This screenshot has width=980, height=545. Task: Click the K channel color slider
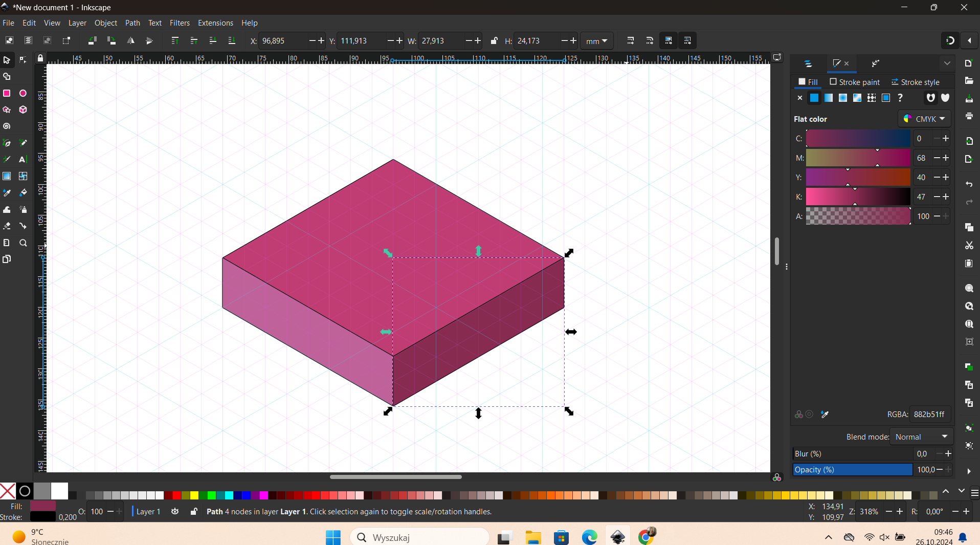point(858,197)
